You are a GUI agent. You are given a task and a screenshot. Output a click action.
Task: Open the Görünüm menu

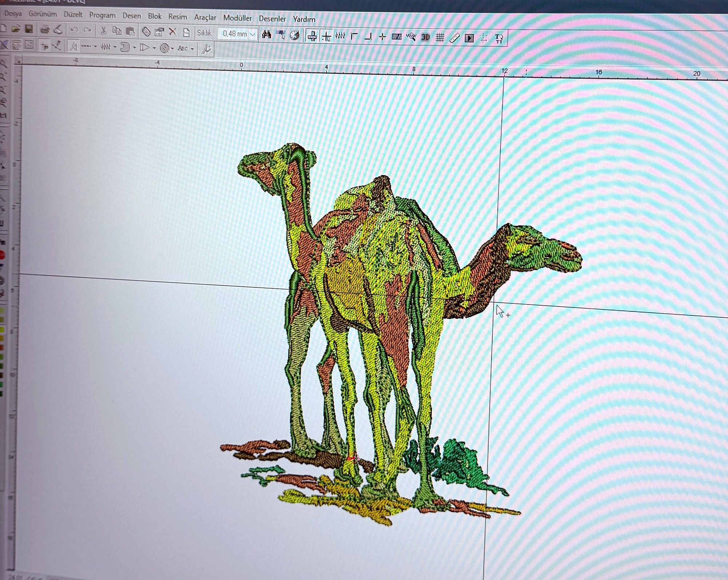(43, 14)
